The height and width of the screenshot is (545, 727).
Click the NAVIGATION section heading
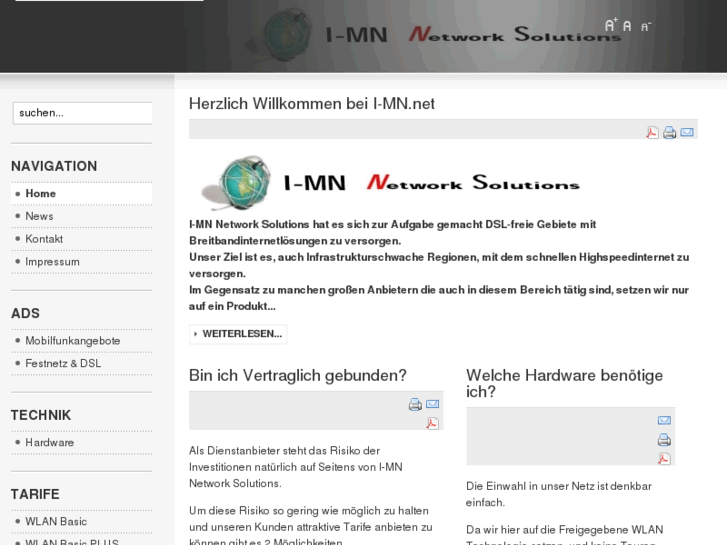pos(54,166)
